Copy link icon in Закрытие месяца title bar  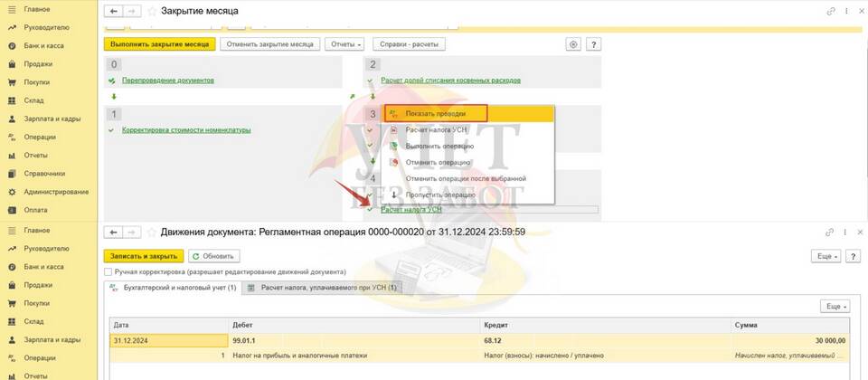point(830,11)
